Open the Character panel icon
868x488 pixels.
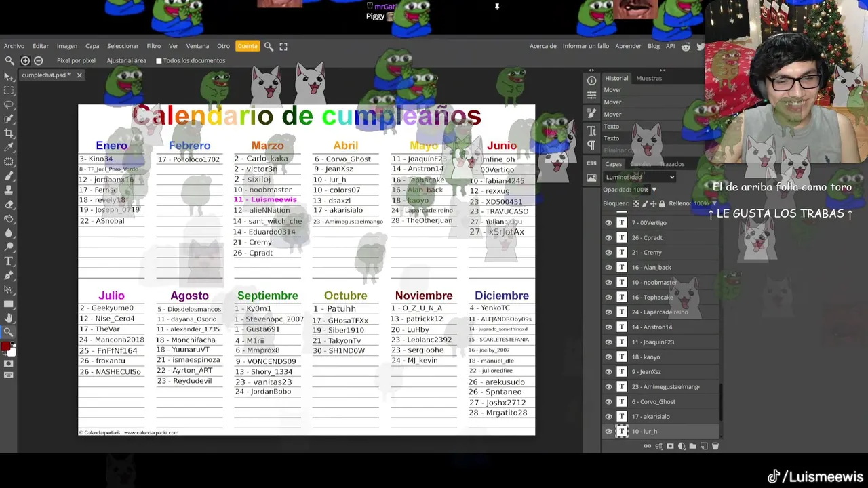[x=591, y=130]
